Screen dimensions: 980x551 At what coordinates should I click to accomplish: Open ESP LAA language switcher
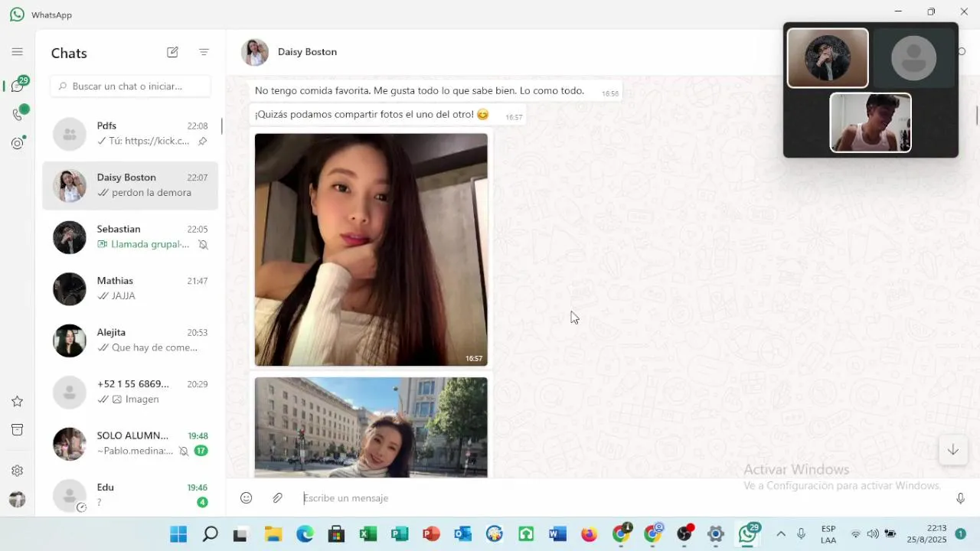pos(828,534)
